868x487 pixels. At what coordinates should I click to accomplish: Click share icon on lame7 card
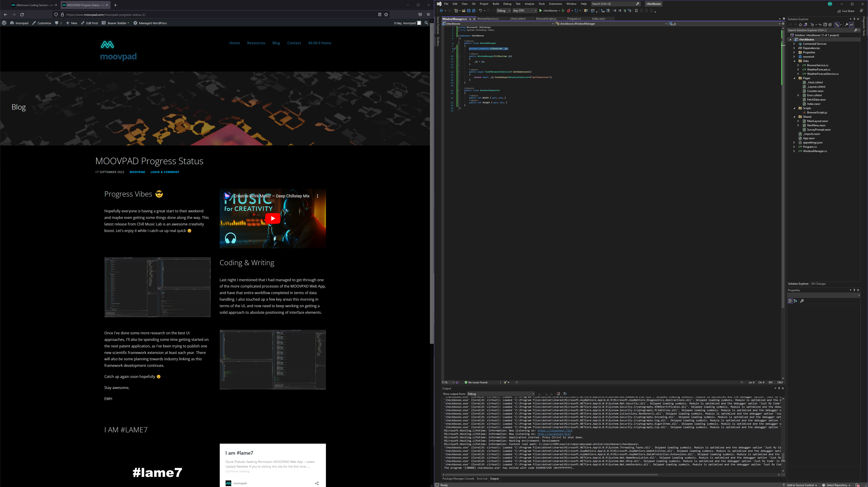[317, 483]
